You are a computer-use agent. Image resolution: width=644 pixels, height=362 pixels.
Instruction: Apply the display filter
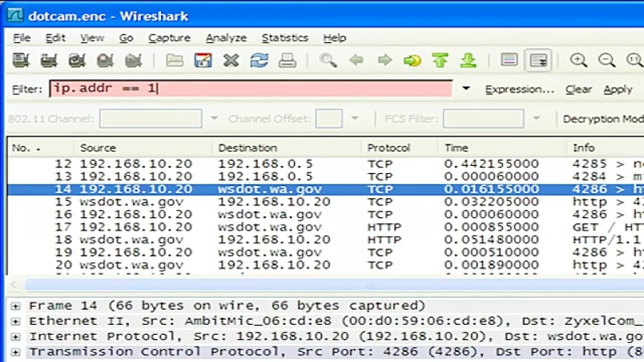(x=618, y=89)
